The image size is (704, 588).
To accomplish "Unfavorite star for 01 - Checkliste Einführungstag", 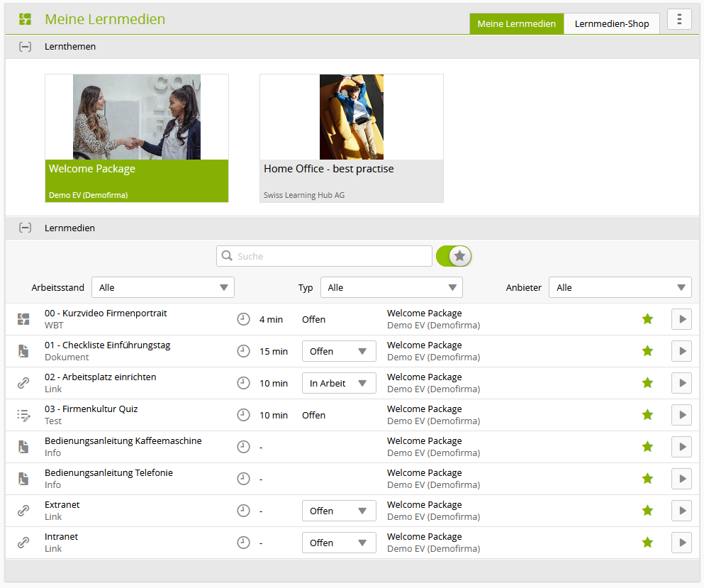I will pos(647,351).
